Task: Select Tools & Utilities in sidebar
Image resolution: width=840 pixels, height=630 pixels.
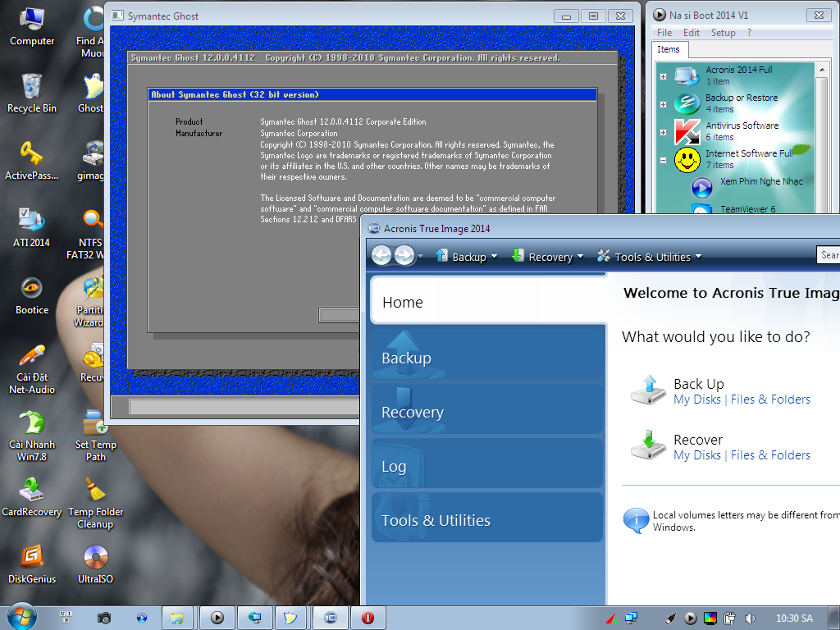Action: 487,518
